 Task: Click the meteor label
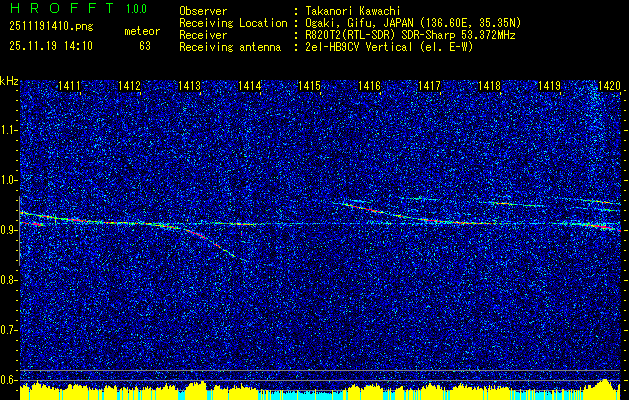click(x=142, y=31)
